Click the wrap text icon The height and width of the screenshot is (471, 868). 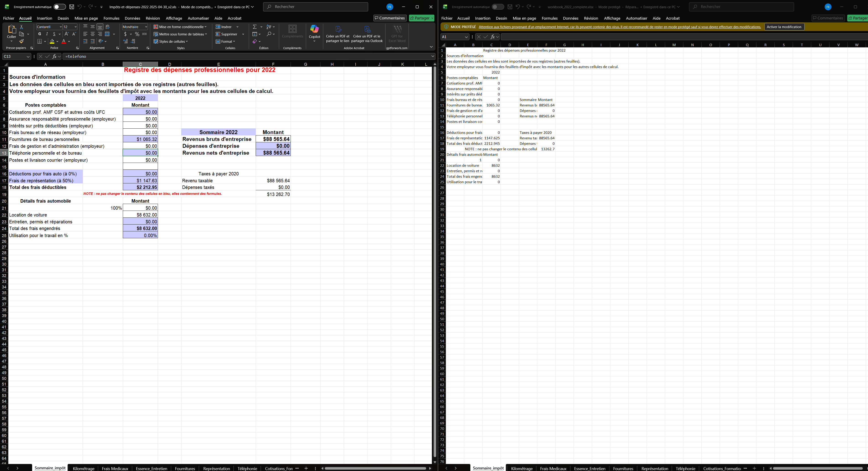(x=108, y=27)
